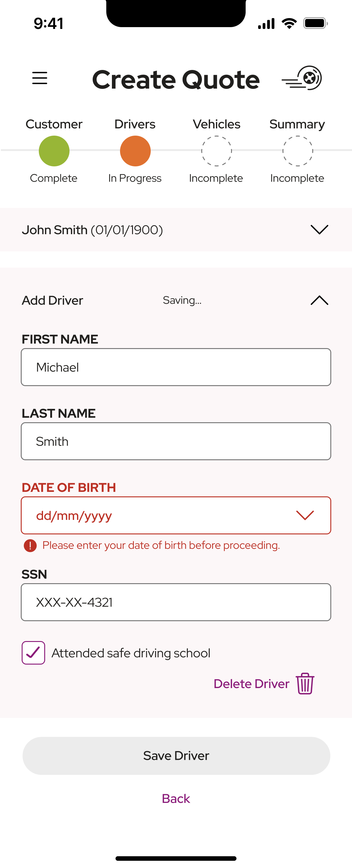Click the trash can icon

305,683
